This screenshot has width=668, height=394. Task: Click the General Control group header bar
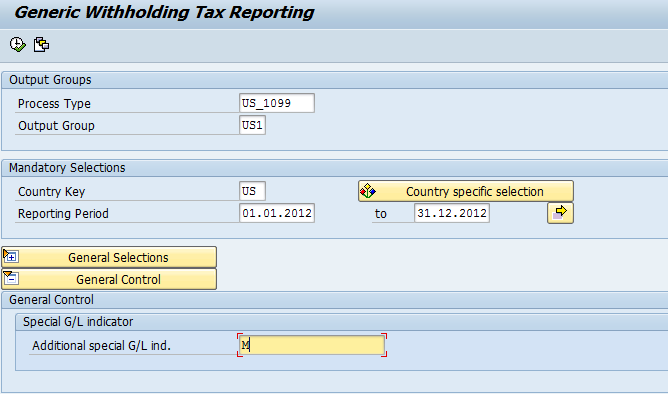click(x=335, y=300)
